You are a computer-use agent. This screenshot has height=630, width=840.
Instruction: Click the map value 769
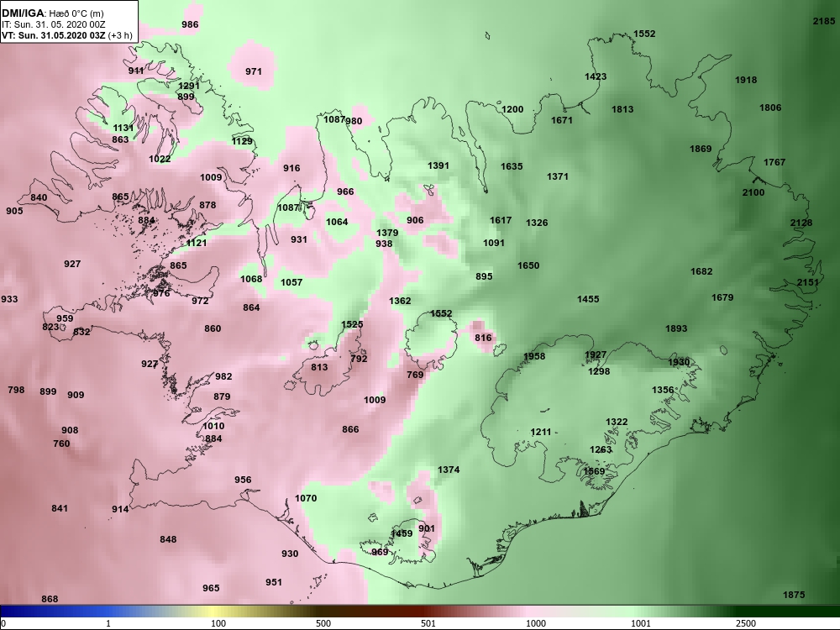point(415,375)
